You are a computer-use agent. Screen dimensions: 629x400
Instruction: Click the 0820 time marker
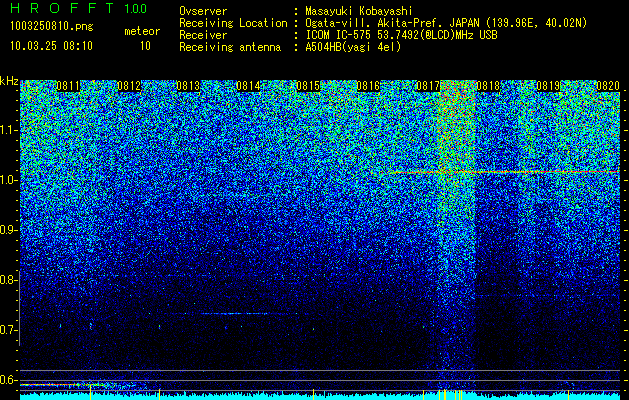[608, 86]
